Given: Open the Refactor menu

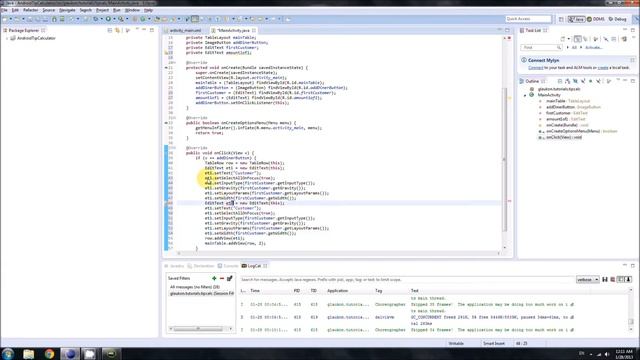Looking at the screenshot, I should pos(31,10).
